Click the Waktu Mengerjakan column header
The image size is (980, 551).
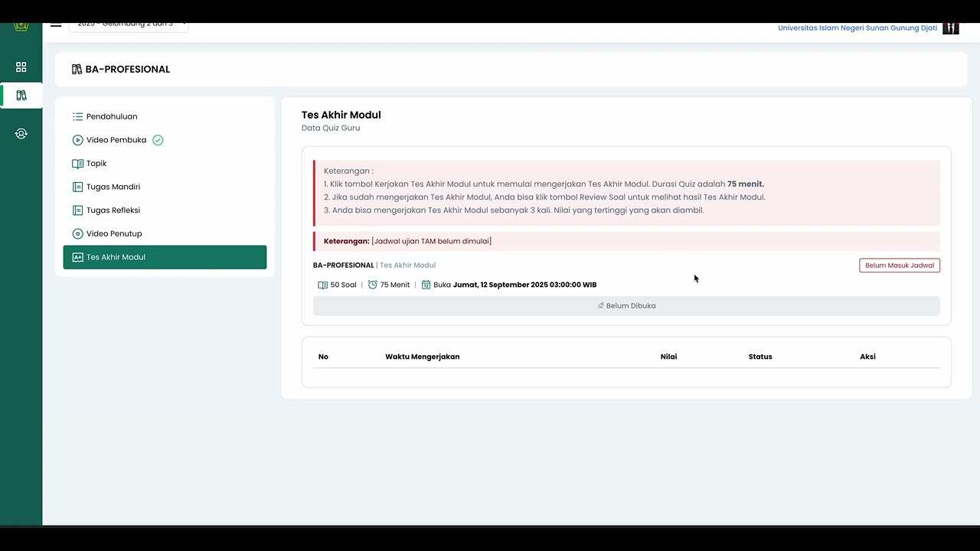[423, 357]
